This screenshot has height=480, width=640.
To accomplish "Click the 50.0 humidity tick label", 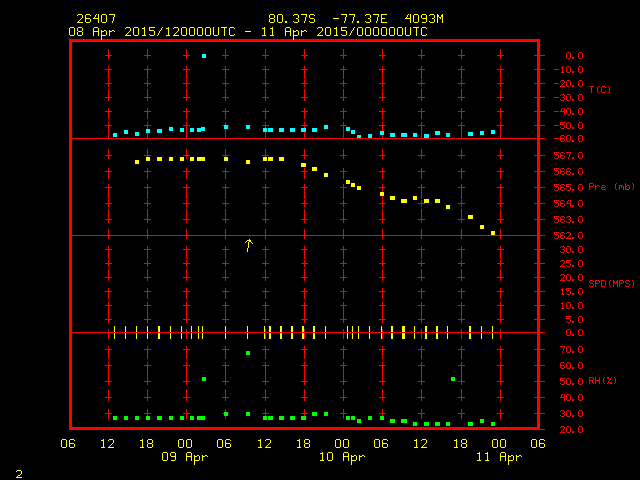I will click(x=571, y=381).
